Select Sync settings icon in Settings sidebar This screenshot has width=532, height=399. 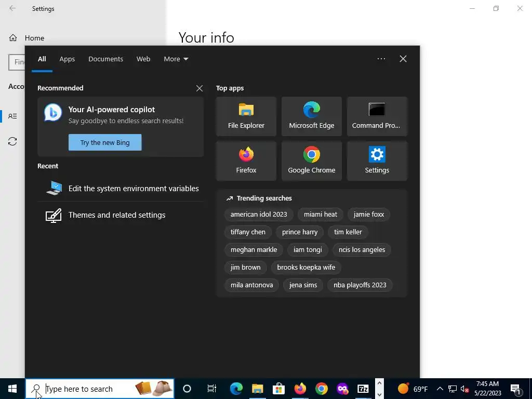pyautogui.click(x=12, y=141)
